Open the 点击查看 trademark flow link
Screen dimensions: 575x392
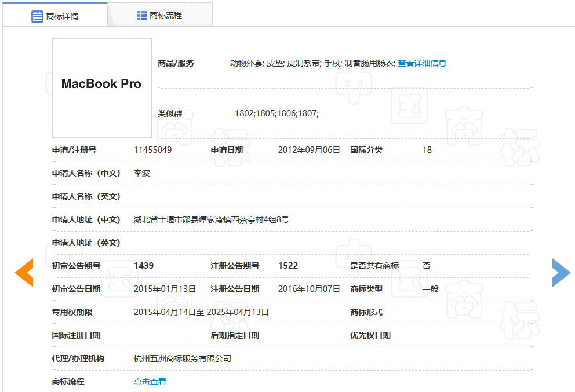click(x=150, y=382)
